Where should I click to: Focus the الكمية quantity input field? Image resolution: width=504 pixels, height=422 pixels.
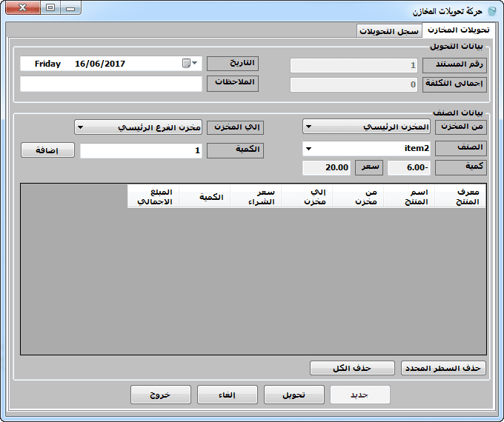[x=141, y=150]
